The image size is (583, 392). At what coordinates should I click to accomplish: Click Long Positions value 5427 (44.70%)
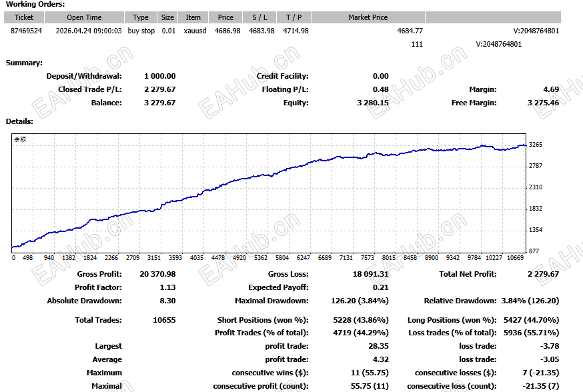pos(532,320)
